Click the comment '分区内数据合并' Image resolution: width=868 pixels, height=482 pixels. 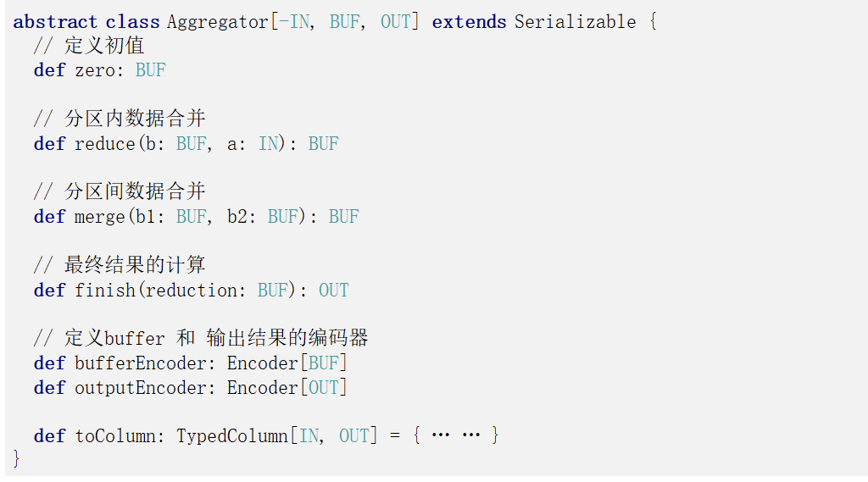(135, 119)
